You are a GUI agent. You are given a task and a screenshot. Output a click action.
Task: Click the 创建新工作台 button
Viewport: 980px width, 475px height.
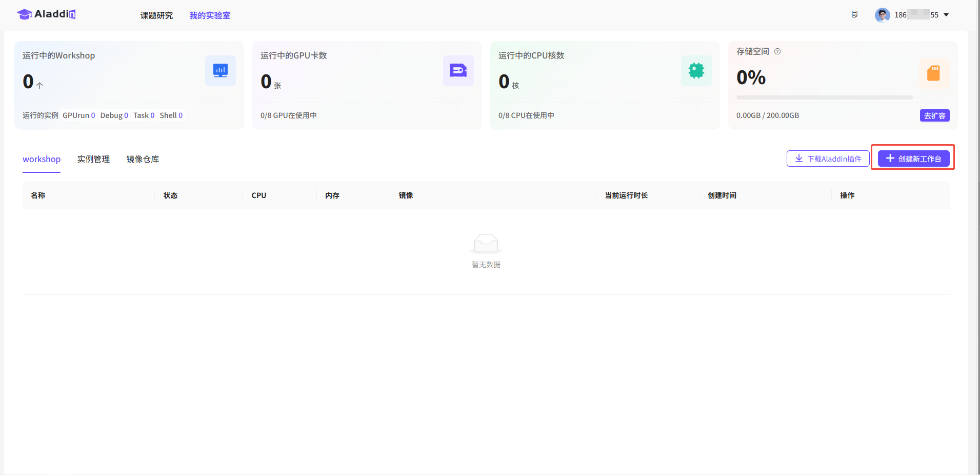click(x=913, y=159)
